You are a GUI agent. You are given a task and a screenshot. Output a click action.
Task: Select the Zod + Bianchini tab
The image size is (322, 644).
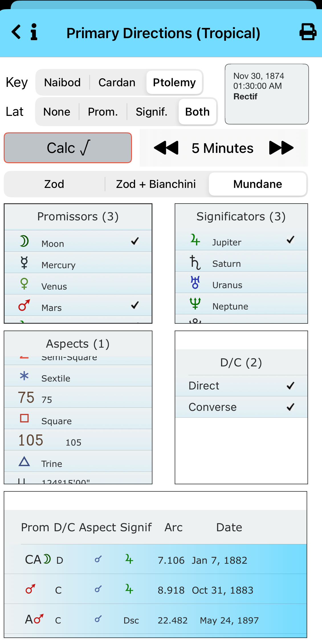156,184
